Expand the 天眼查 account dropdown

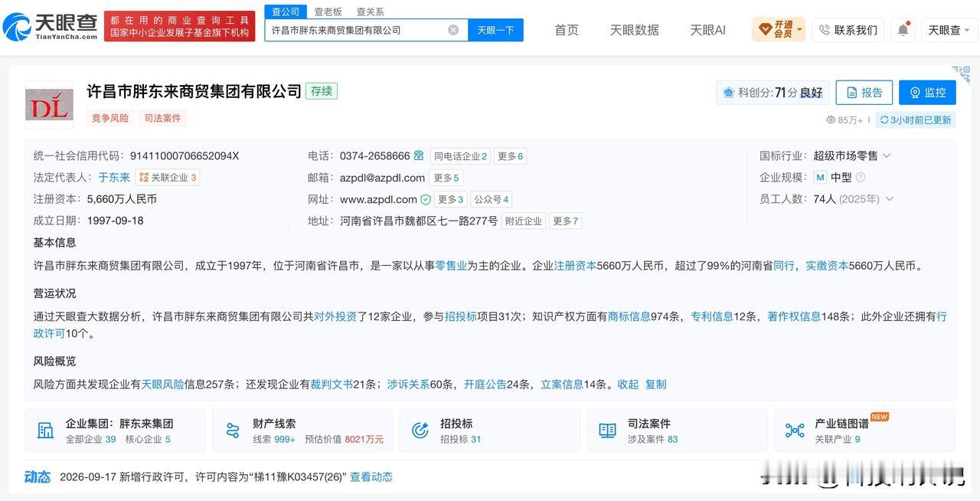click(949, 30)
